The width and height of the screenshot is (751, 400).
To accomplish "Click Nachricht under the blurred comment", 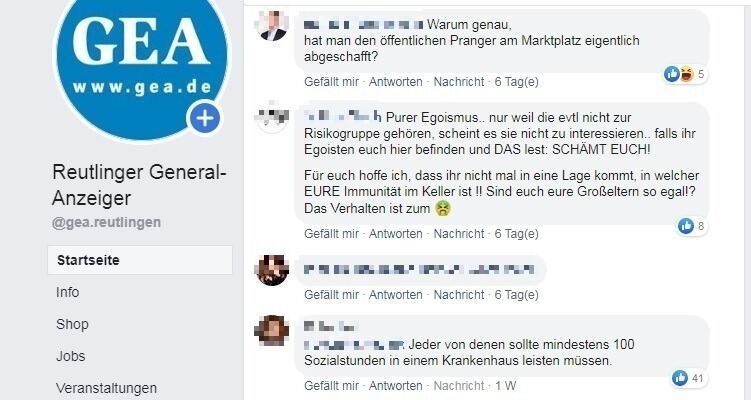I will [x=459, y=295].
